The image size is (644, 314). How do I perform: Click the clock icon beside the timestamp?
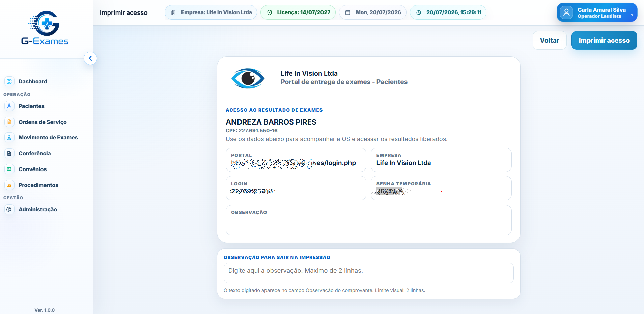419,12
